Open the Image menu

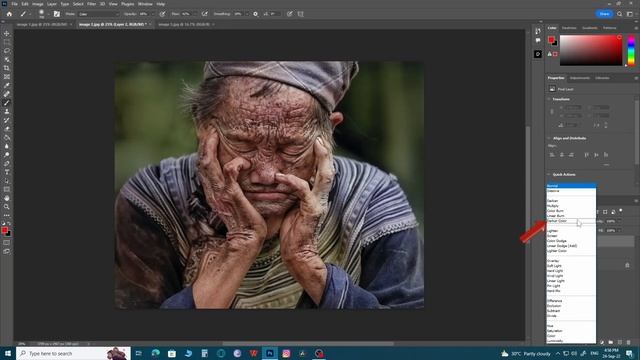(38, 4)
